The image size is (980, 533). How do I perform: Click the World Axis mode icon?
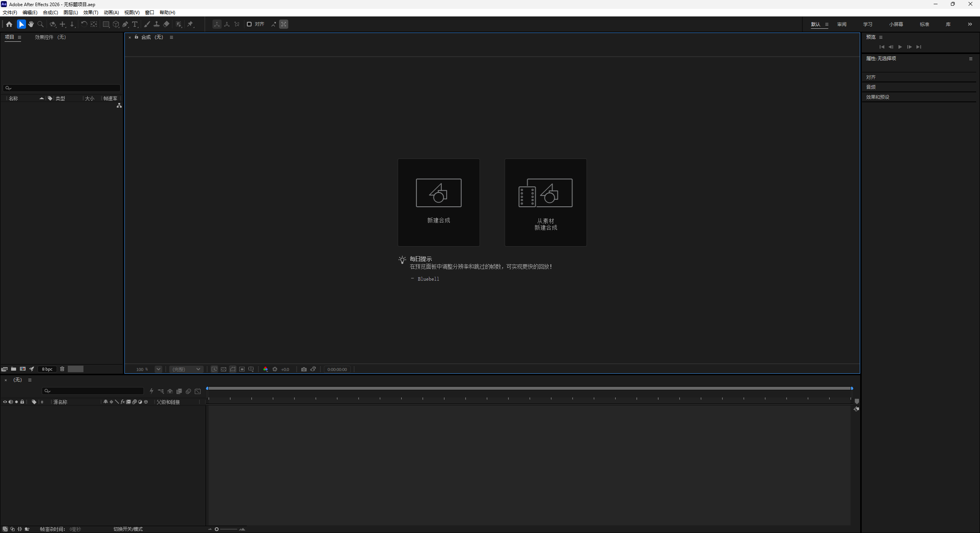click(x=227, y=24)
